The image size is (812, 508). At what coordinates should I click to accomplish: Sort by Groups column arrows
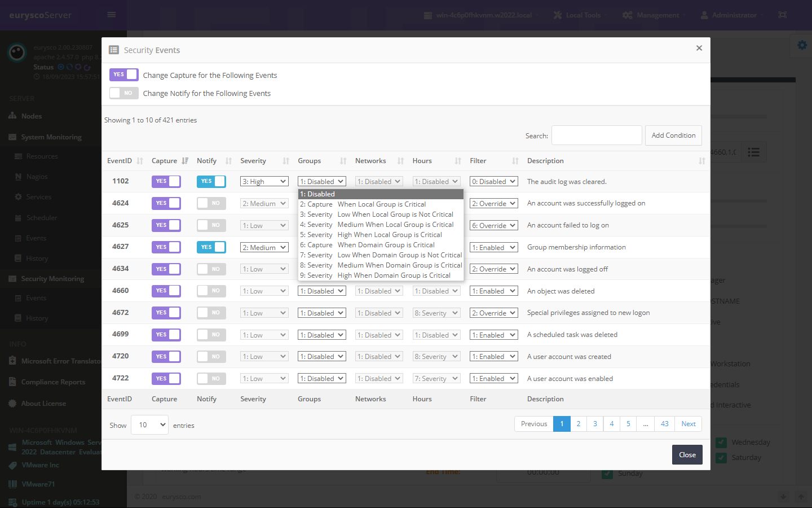click(343, 161)
